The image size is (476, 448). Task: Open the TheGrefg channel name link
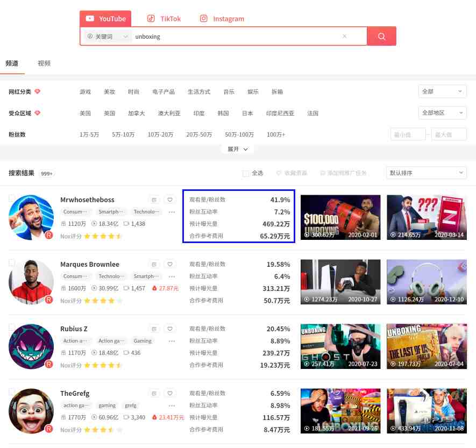click(x=75, y=393)
